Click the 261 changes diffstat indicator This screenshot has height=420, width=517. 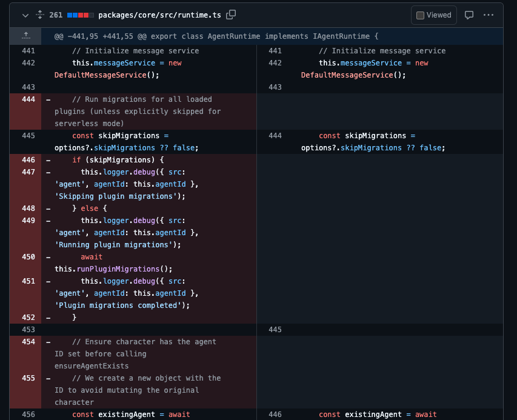(x=72, y=15)
